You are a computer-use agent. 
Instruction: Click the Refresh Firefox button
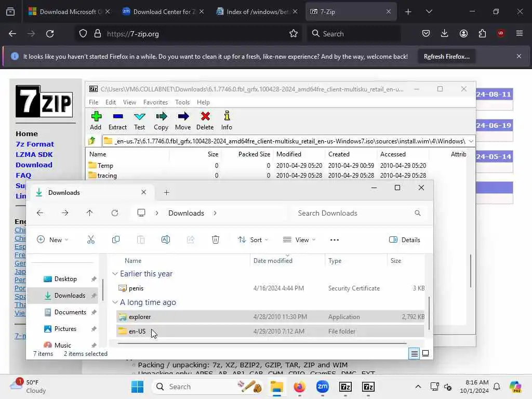click(446, 56)
